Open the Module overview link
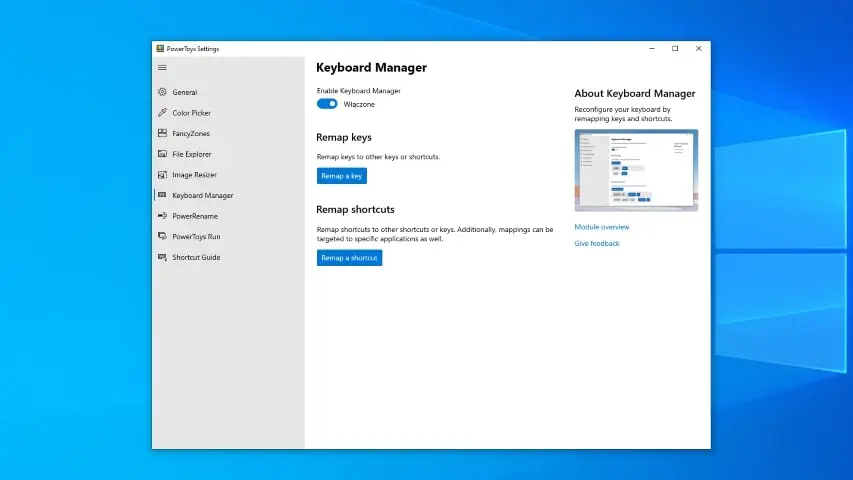 coord(602,227)
